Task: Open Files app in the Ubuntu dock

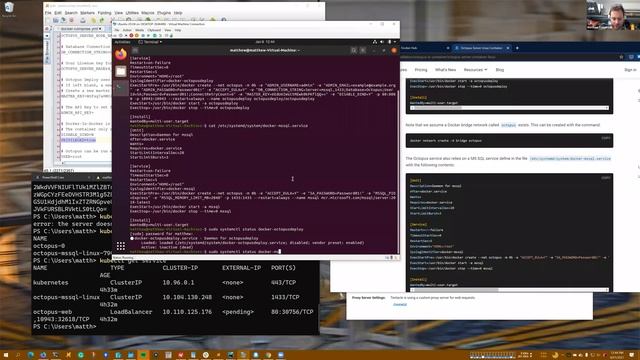Action: click(x=121, y=72)
